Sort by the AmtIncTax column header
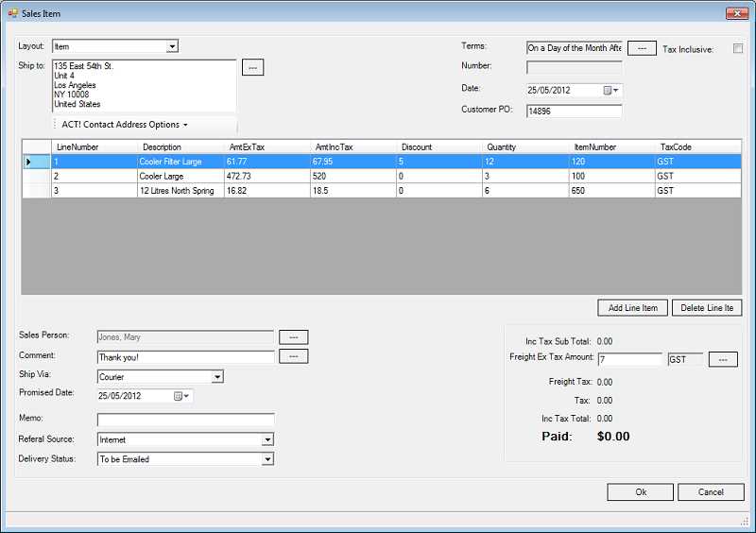The image size is (756, 533). pyautogui.click(x=352, y=147)
